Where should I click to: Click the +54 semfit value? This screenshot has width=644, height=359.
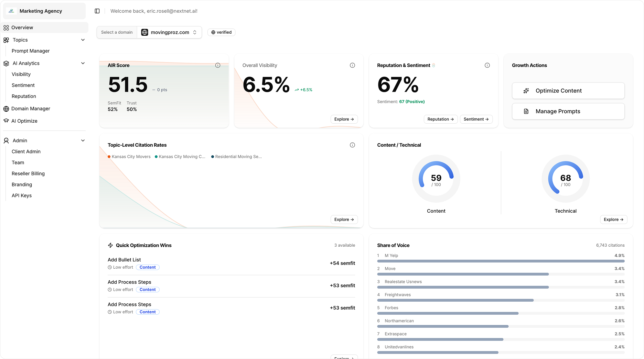click(342, 263)
